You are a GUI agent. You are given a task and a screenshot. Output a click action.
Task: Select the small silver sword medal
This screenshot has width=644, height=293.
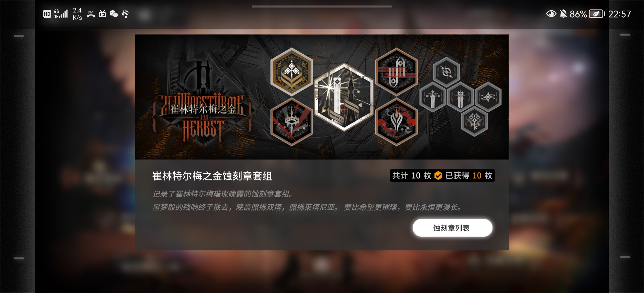pos(433,97)
